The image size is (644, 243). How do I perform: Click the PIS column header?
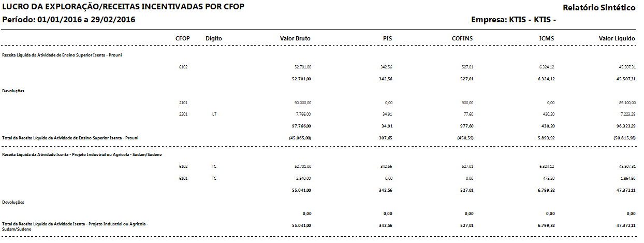387,38
